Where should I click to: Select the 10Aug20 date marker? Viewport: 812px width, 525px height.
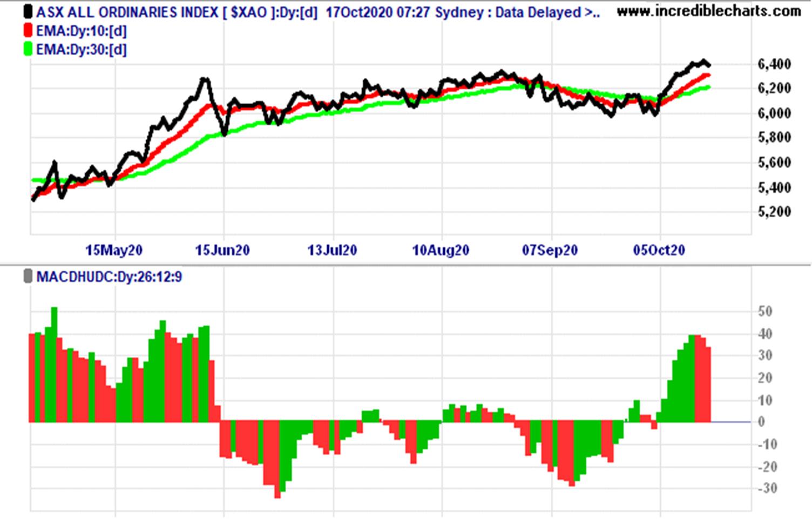click(441, 250)
